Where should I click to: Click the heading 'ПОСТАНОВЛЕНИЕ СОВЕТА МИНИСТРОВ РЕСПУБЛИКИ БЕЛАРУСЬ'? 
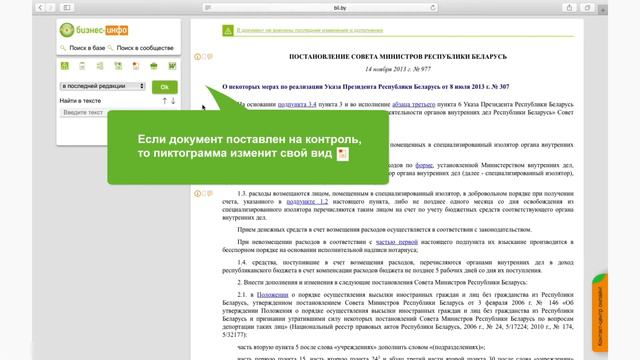[398, 57]
